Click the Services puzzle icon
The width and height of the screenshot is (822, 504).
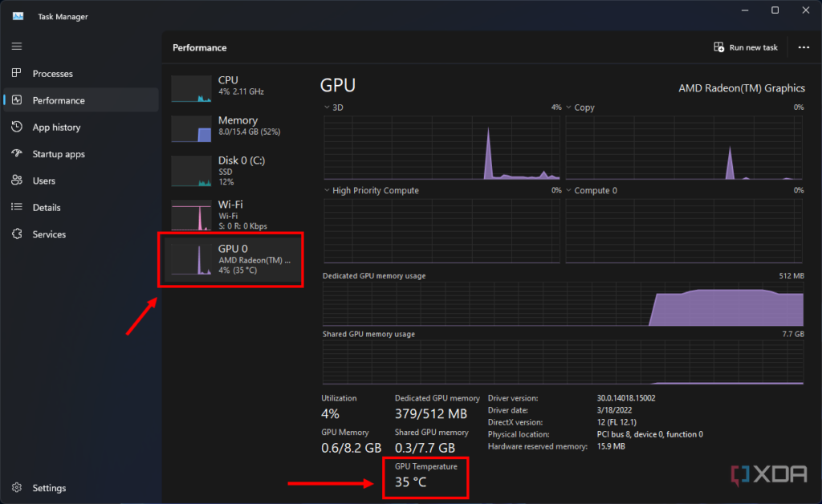[x=17, y=234]
